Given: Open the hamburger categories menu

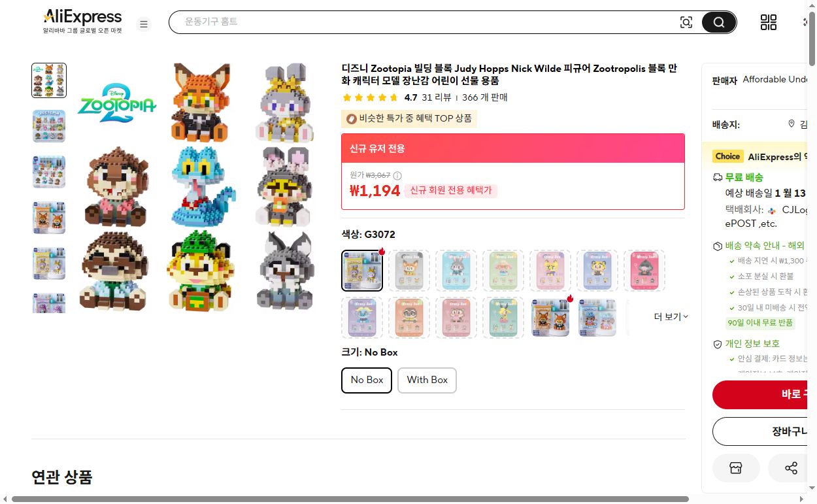Looking at the screenshot, I should click(x=144, y=24).
